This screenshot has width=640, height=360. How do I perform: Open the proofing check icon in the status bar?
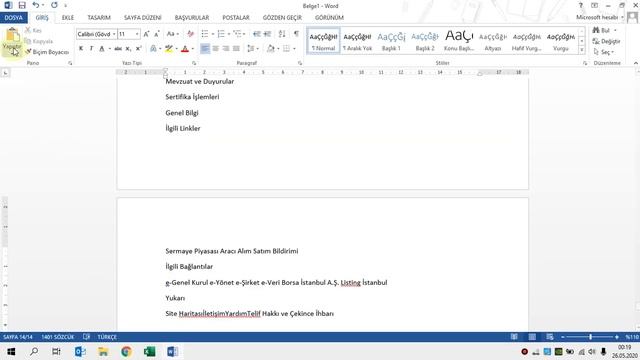(87, 337)
